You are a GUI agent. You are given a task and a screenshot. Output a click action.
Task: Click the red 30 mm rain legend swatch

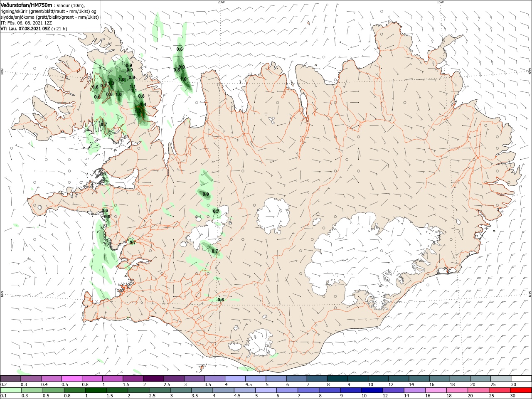coord(521,391)
